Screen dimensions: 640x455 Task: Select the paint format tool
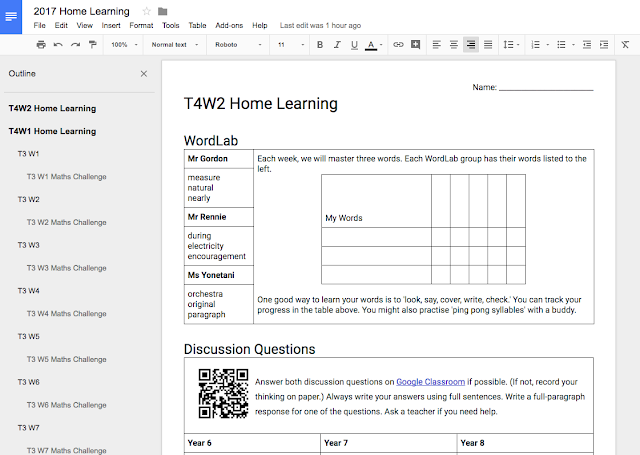pos(93,44)
